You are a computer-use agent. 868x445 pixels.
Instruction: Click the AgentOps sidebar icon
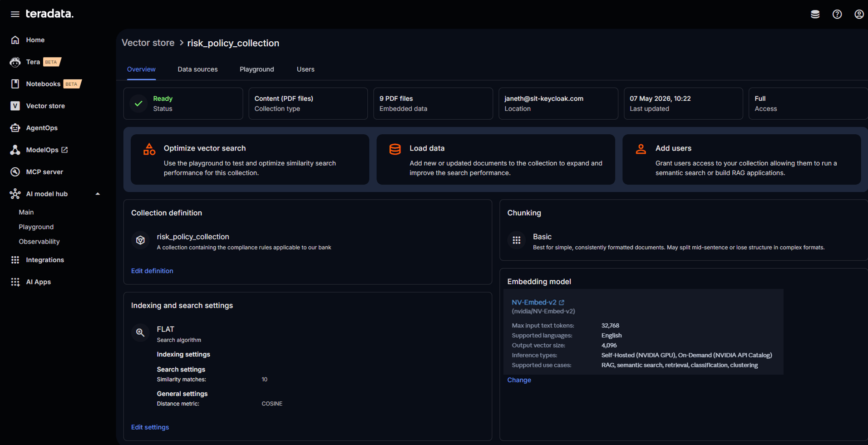click(x=15, y=128)
